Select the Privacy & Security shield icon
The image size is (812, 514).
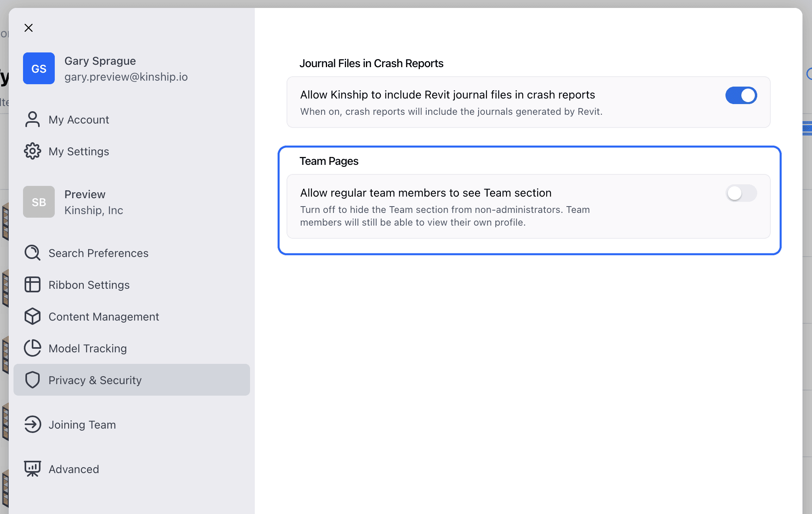pos(33,380)
